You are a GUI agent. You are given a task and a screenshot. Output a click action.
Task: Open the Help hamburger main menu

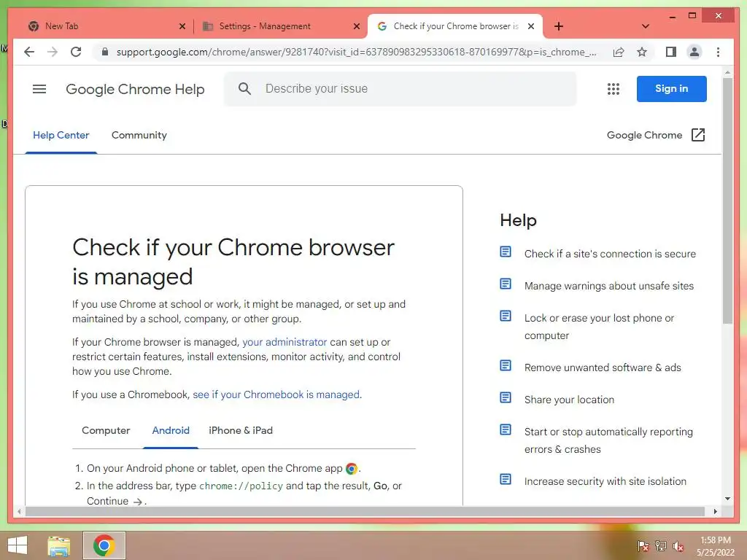coord(39,89)
